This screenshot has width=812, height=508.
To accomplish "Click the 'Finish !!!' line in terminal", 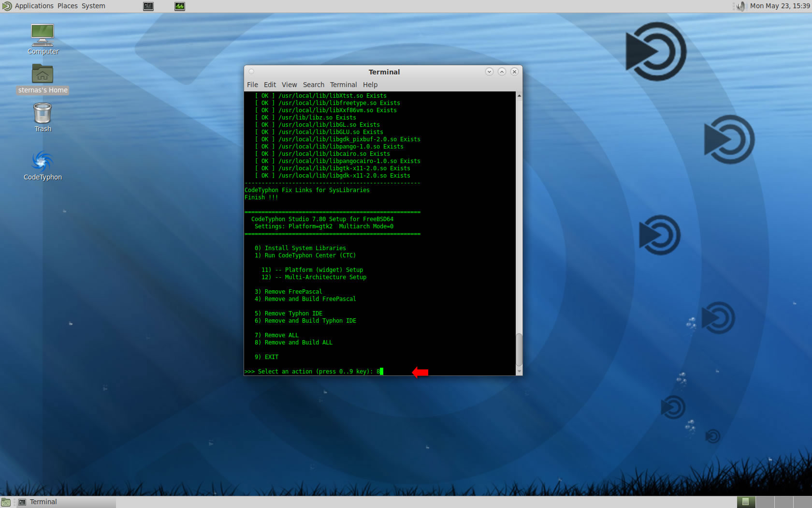I will [x=261, y=197].
